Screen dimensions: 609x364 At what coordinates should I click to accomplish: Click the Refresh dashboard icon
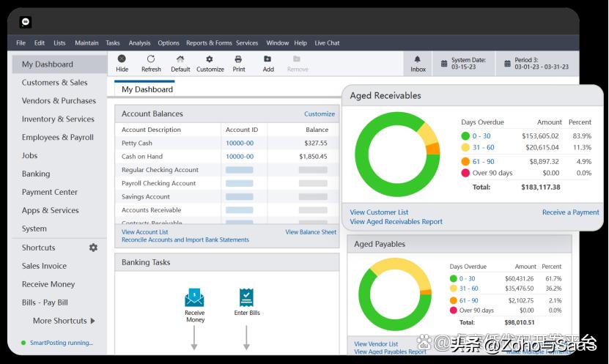151,59
